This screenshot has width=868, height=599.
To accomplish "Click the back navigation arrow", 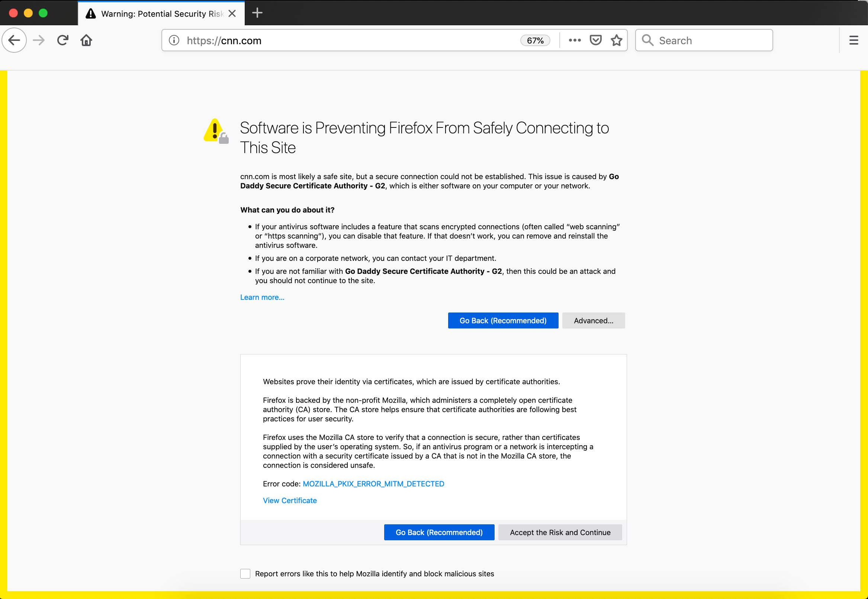I will [x=14, y=40].
